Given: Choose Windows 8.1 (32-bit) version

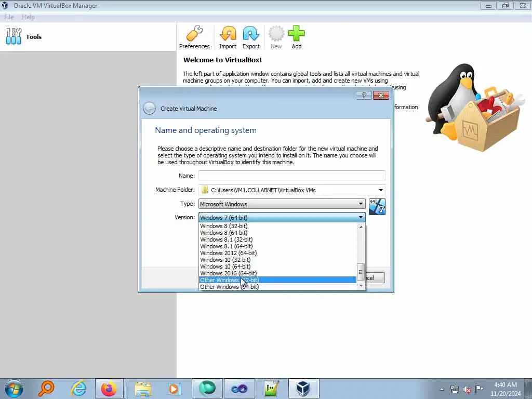Looking at the screenshot, I should (277, 240).
